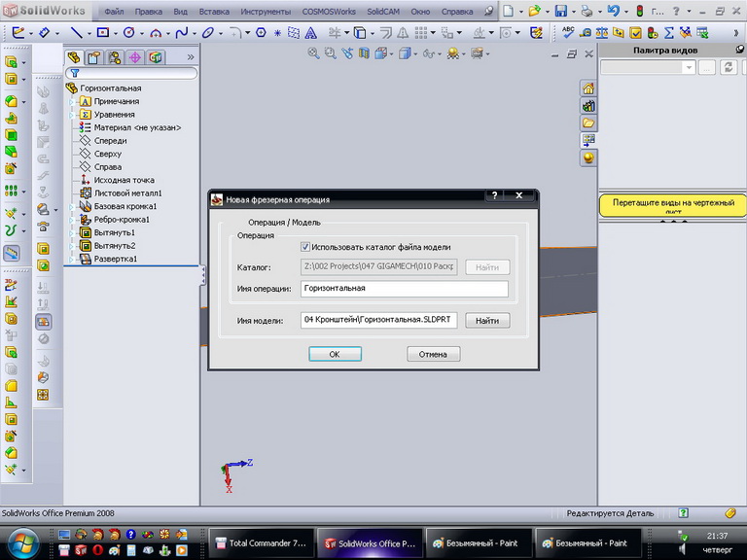Click the View Palette icon in task pane
The image size is (747, 560).
pos(588,140)
